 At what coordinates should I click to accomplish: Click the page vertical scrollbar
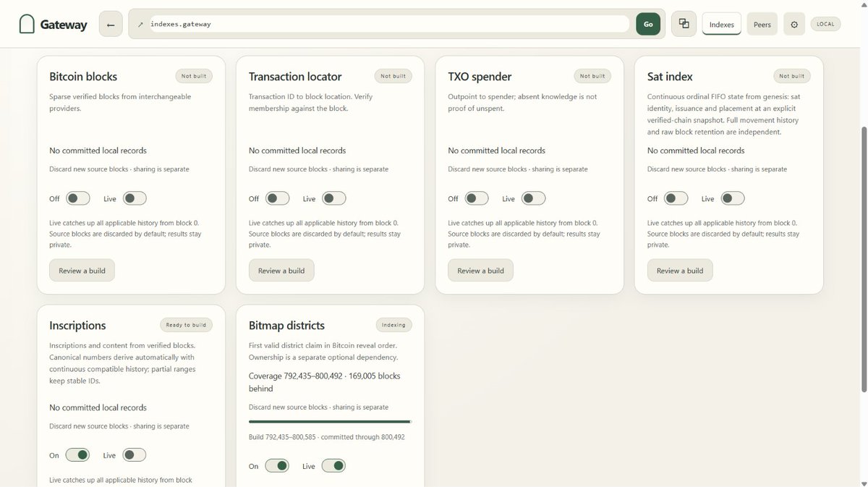[862, 261]
